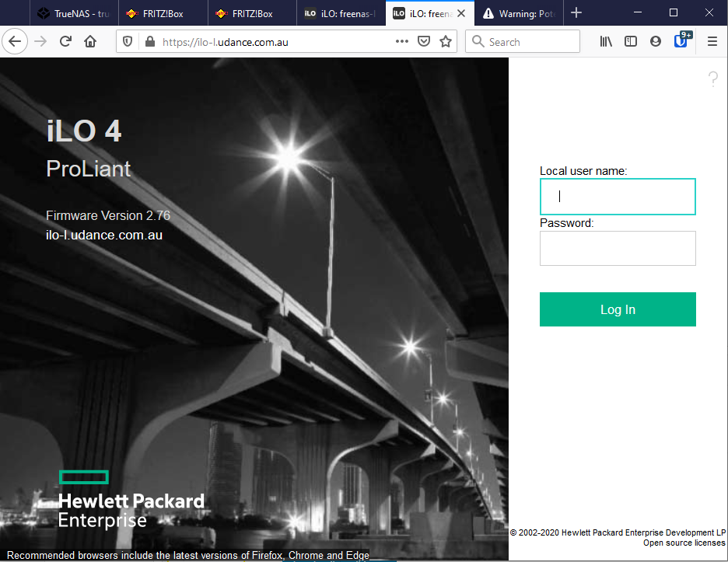Click the iLO 4 heading
The height and width of the screenshot is (562, 728).
click(x=84, y=131)
